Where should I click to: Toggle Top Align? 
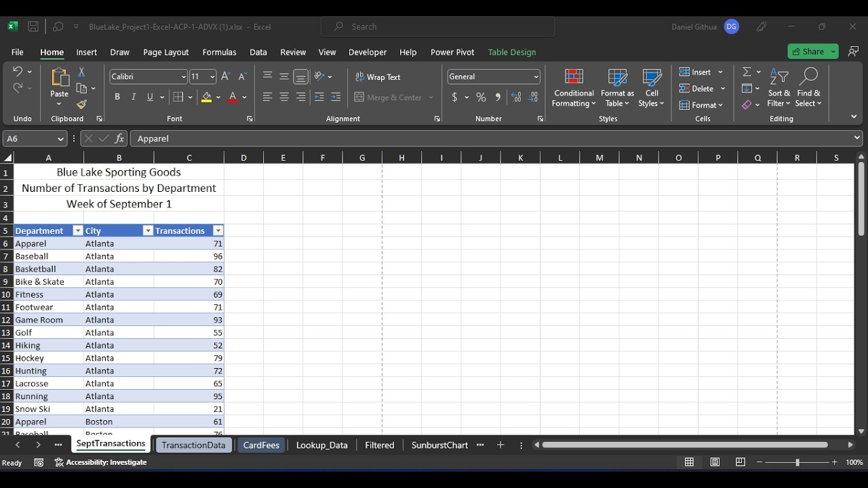tap(268, 77)
